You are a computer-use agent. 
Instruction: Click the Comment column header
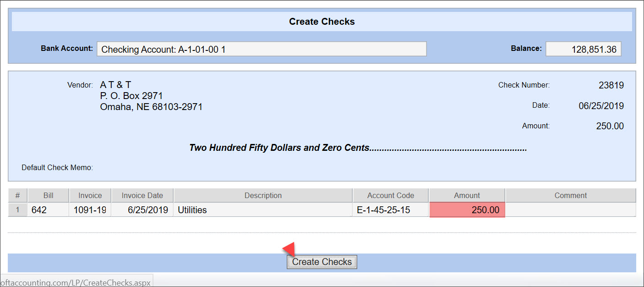point(570,195)
